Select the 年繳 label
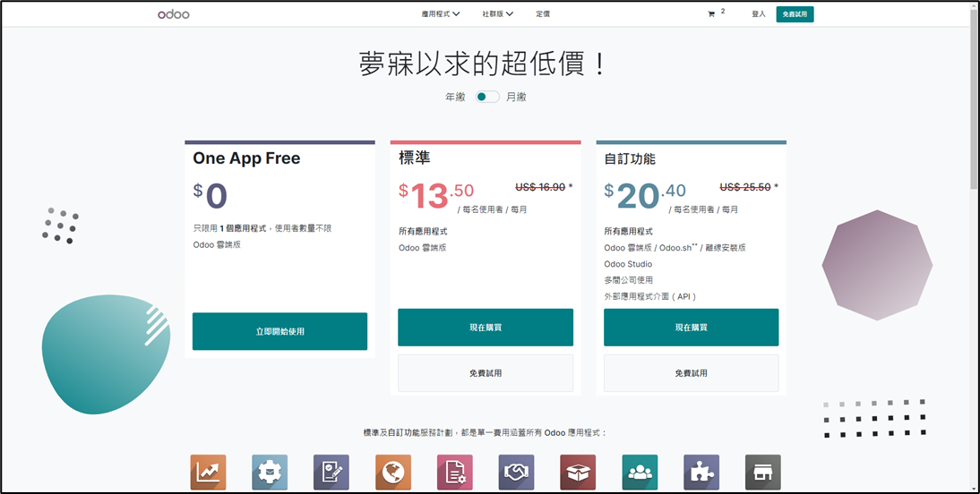The image size is (980, 494). click(455, 98)
